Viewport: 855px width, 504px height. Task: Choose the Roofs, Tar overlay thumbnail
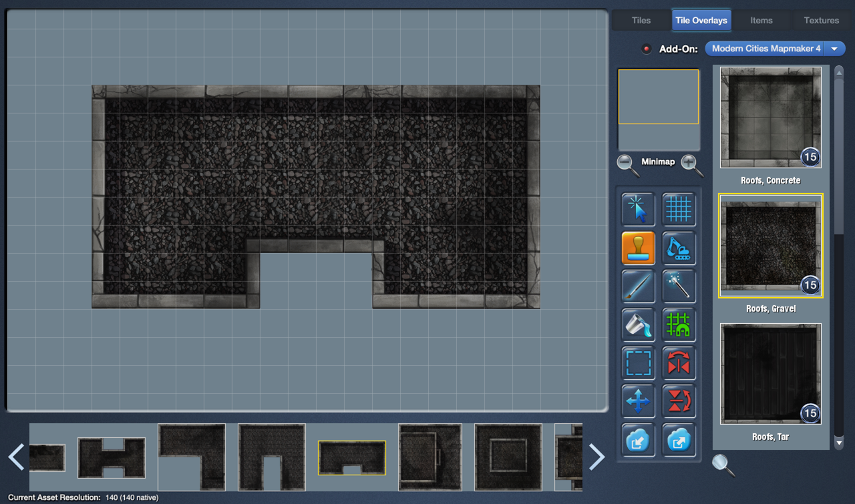pos(770,374)
